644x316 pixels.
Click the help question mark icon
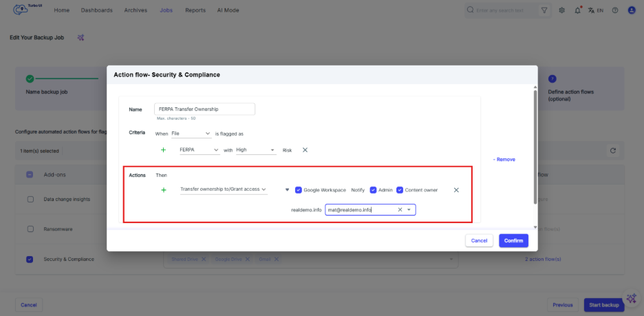coord(614,10)
